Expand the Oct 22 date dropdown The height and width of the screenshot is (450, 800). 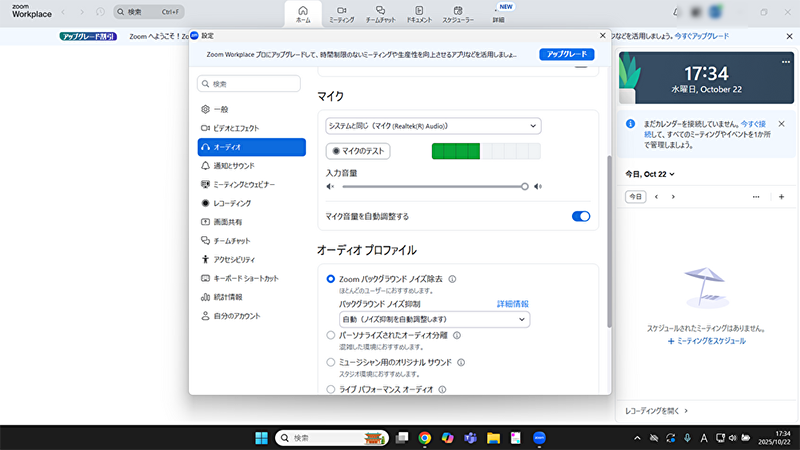650,174
